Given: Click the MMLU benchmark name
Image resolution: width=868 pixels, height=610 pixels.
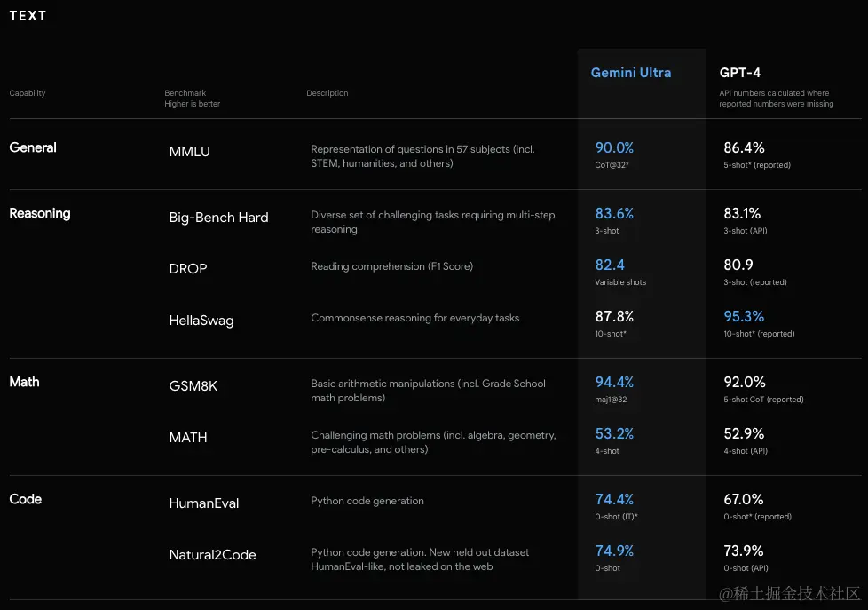Looking at the screenshot, I should point(189,152).
